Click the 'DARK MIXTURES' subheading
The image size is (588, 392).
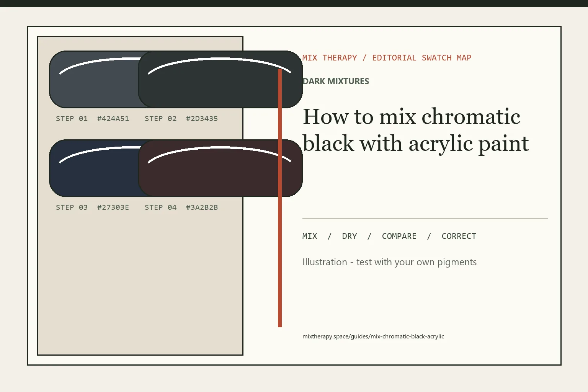(336, 81)
